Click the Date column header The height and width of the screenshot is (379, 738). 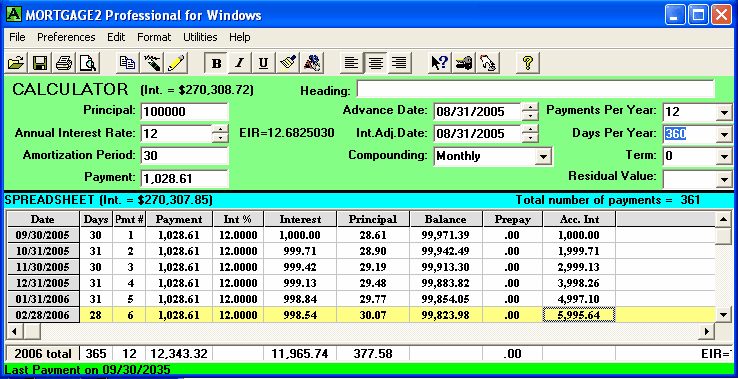tap(43, 219)
